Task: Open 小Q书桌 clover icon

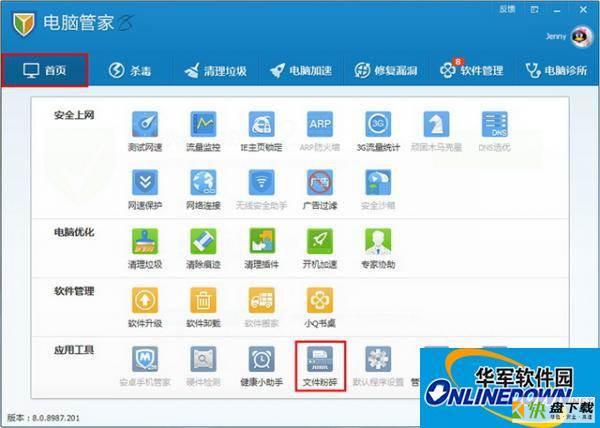Action: [x=320, y=301]
